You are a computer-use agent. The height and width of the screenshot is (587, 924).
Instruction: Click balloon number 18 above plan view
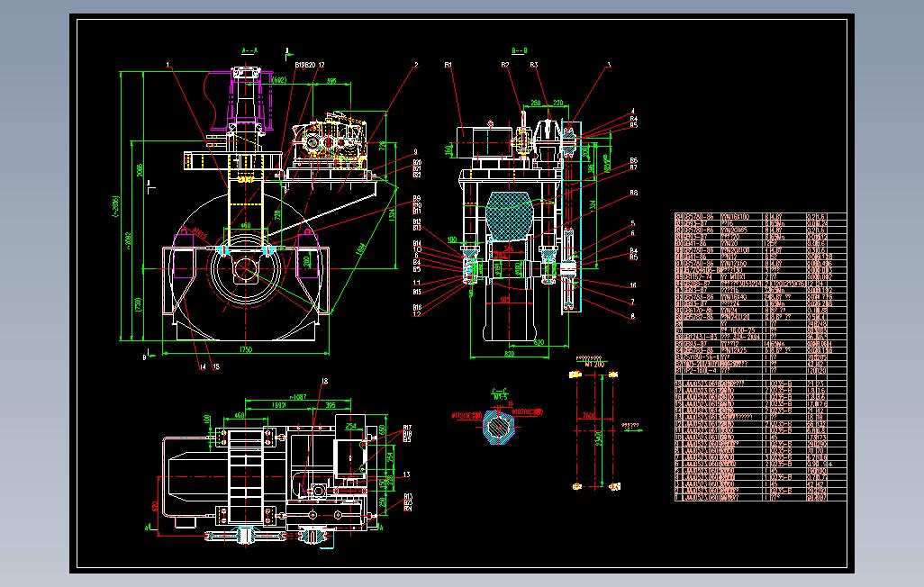(324, 382)
